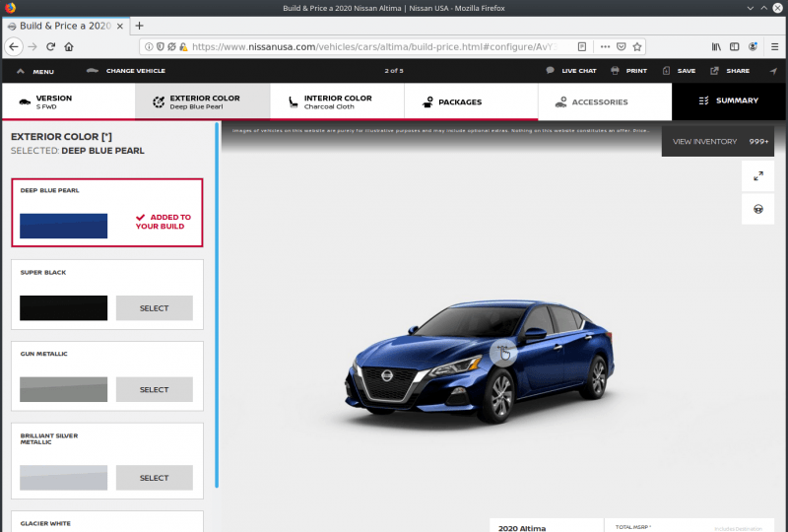Click the EXTERIOR COLOR [*] heading

coord(61,137)
